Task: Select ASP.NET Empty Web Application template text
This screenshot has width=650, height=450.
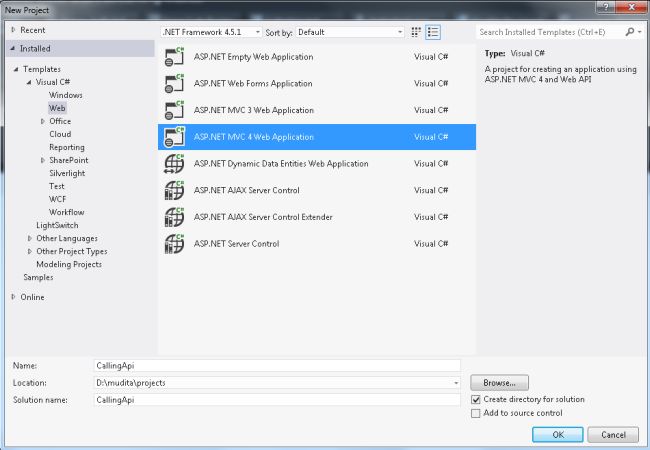Action: tap(253, 57)
